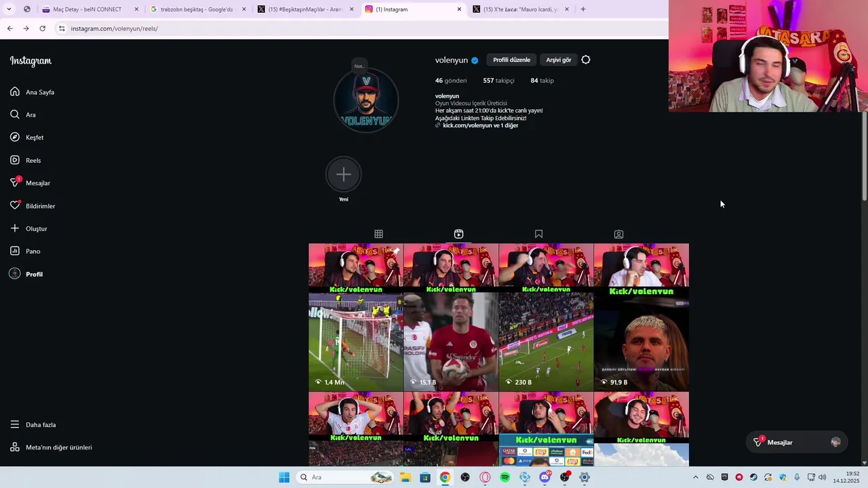Open Spotify from the taskbar
This screenshot has height=488, width=868.
point(505,477)
